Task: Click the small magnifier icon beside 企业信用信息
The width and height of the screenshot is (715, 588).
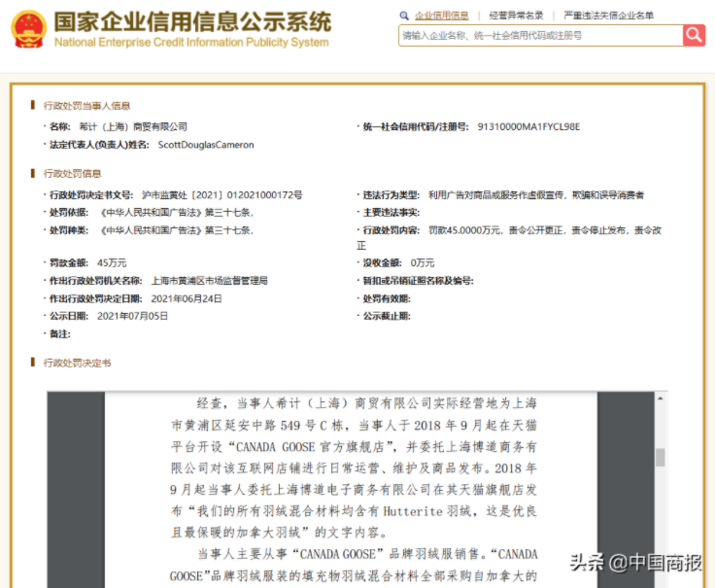Action: tap(404, 16)
